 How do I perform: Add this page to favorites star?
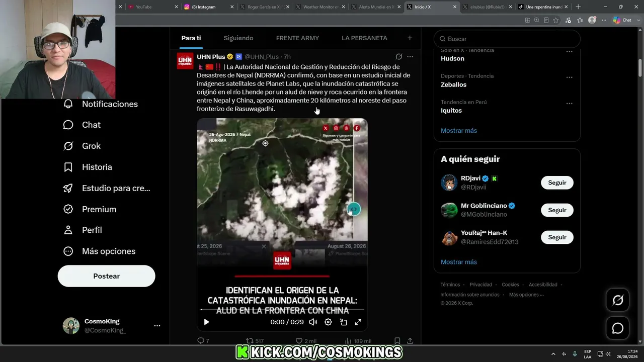click(556, 20)
